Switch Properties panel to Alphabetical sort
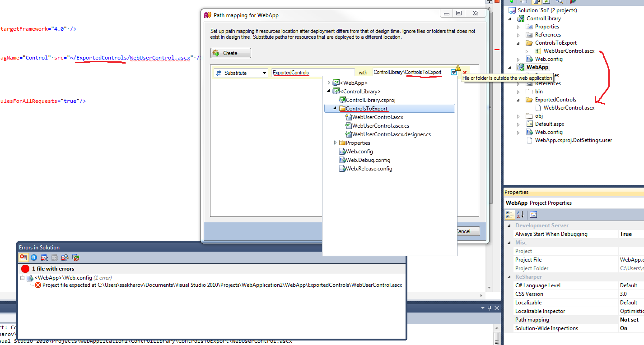Screen dimensions: 644x345 [520, 215]
